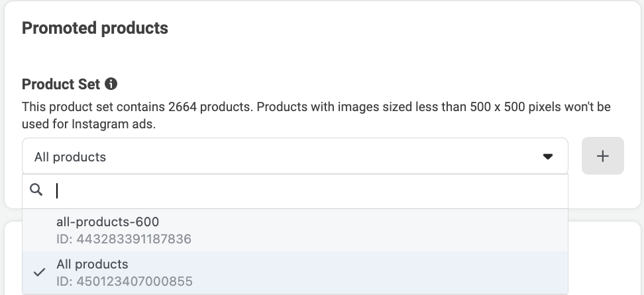Choose the checked All products option

295,273
